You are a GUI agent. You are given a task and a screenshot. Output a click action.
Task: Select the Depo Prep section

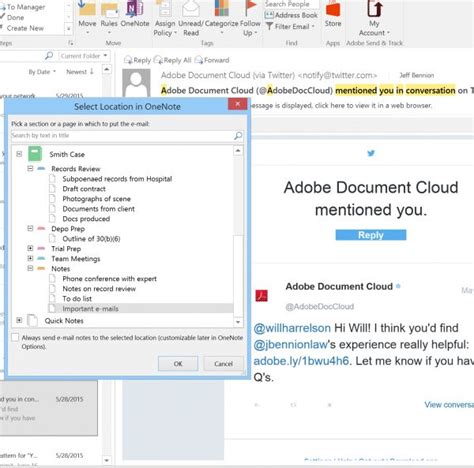click(68, 229)
